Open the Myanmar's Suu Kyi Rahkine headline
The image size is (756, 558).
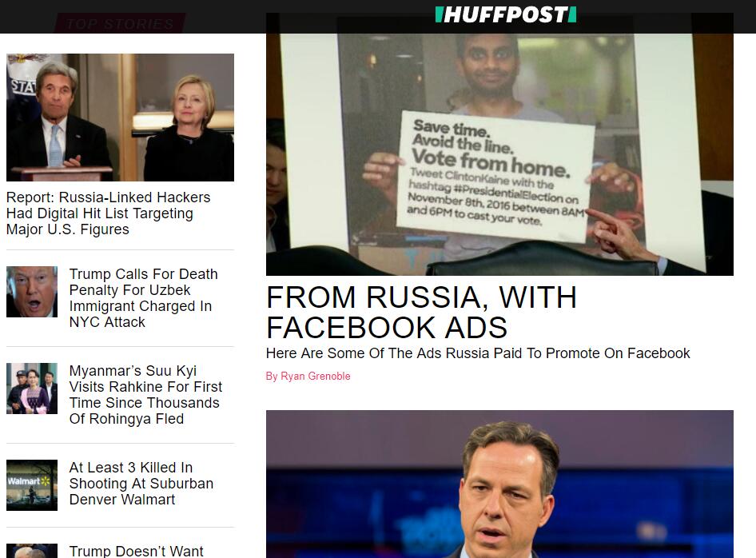click(145, 394)
